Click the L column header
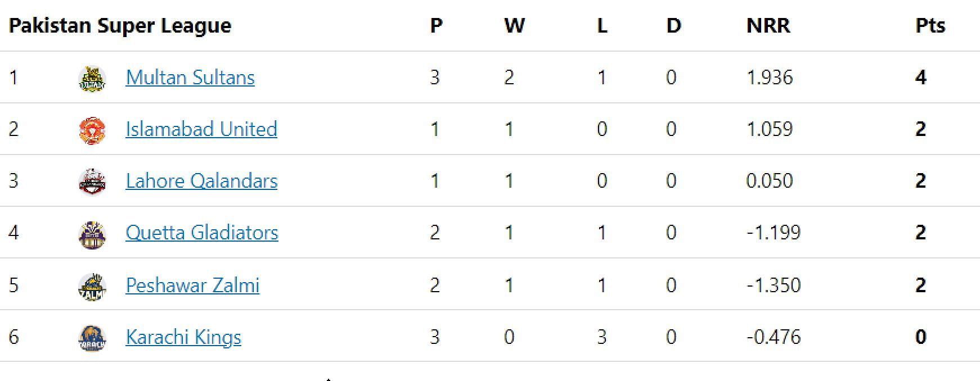This screenshot has height=381, width=980. pos(602,26)
